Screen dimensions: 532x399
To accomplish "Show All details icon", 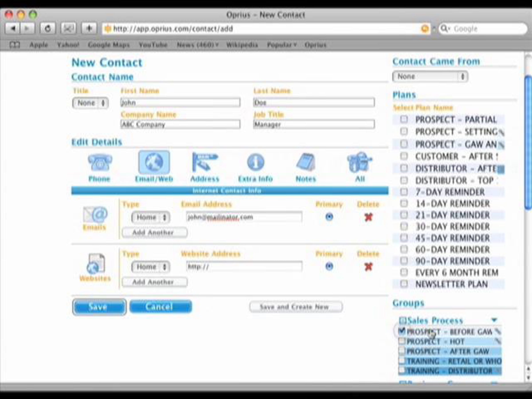I will [360, 162].
